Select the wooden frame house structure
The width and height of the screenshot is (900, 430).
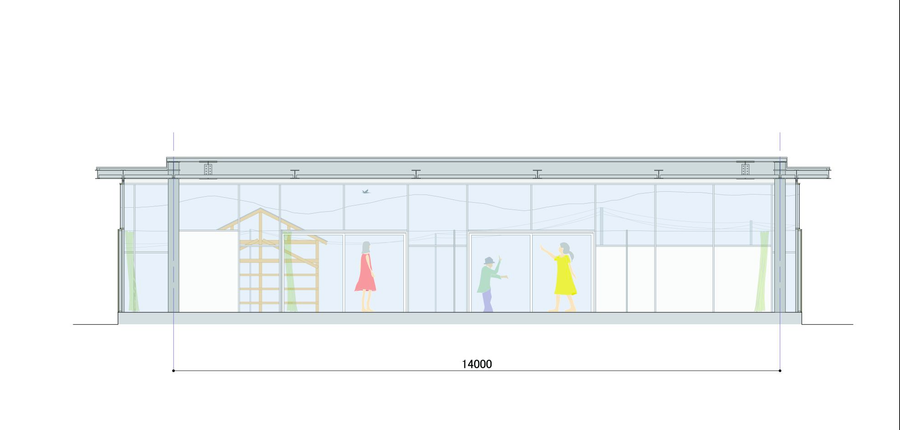tap(272, 262)
